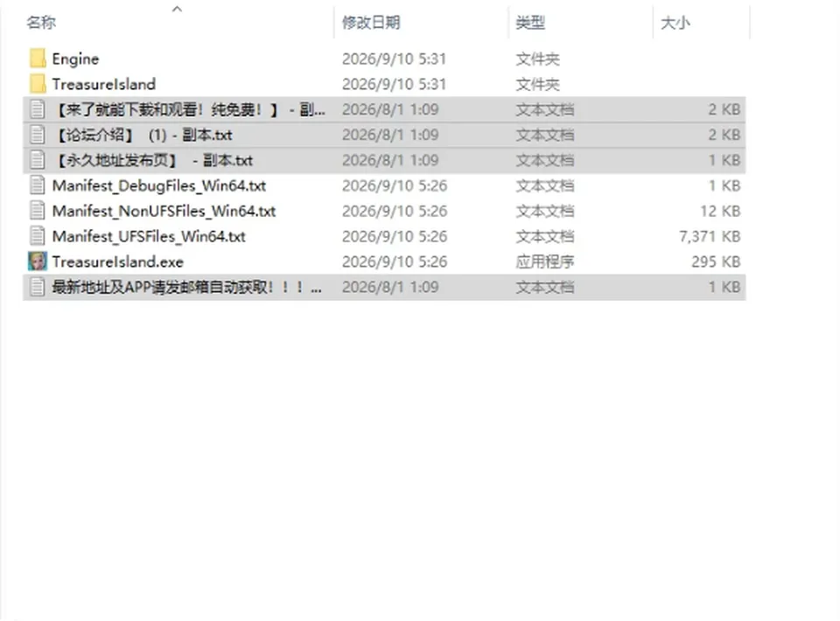Image resolution: width=840 pixels, height=621 pixels.
Task: Click the 【永久地址发布页】 - 副本.txt file icon
Action: point(38,160)
